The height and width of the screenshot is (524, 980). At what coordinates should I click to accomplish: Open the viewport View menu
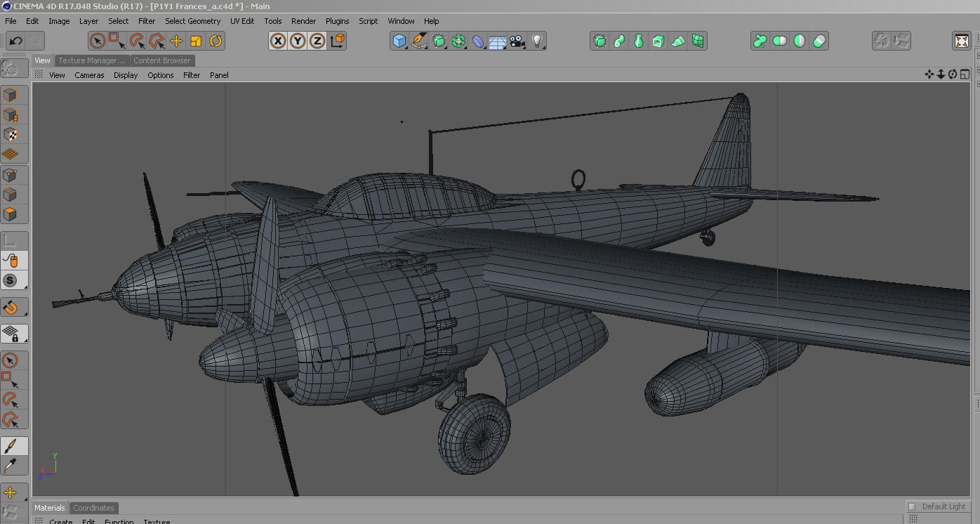coord(57,75)
